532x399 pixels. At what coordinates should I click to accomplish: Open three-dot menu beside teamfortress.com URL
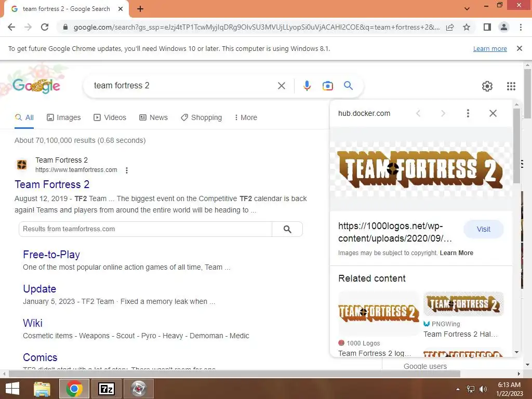point(127,170)
